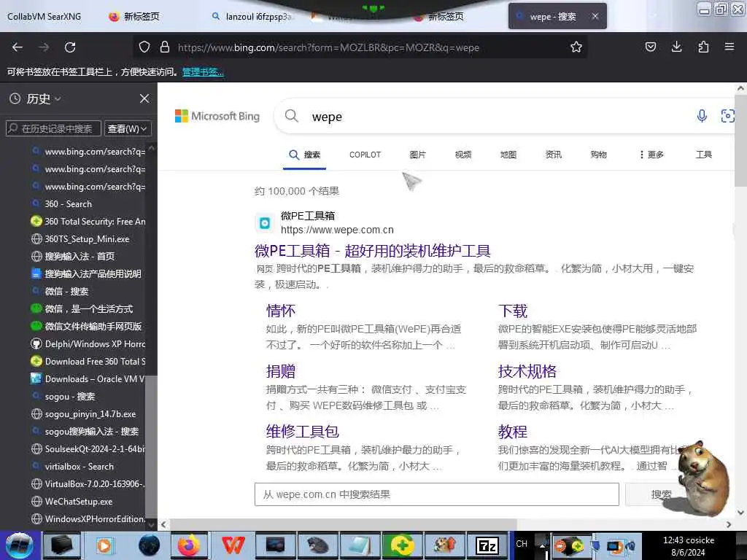The width and height of the screenshot is (747, 560).
Task: Switch to the lanzoul i6fzpsp3a tab
Action: click(254, 16)
